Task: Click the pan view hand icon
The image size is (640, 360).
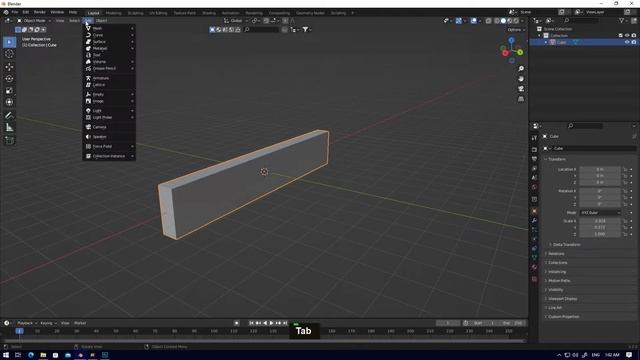Action: click(521, 79)
